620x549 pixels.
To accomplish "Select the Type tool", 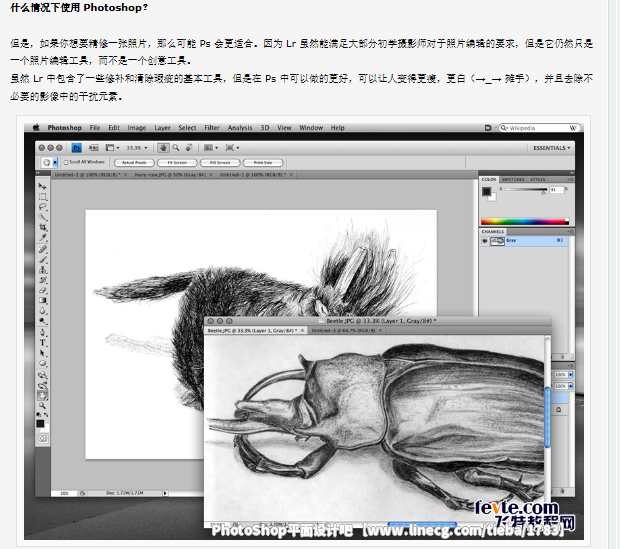I will click(42, 343).
